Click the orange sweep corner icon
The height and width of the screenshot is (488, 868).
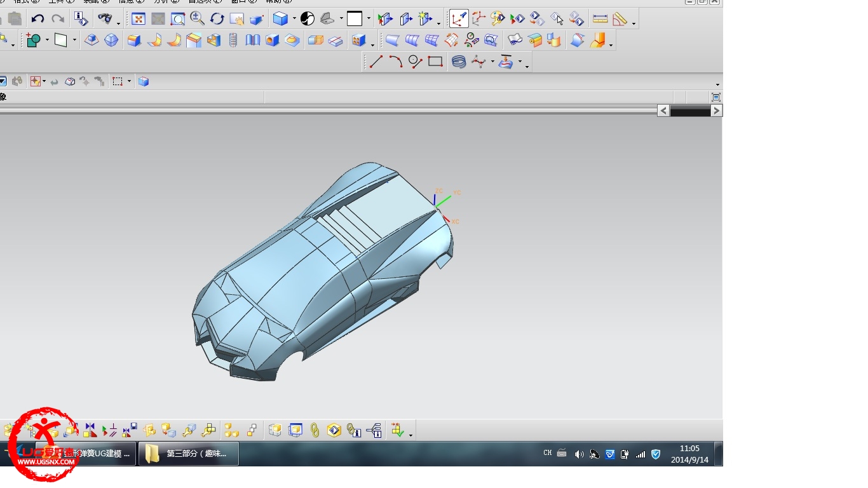tap(597, 41)
